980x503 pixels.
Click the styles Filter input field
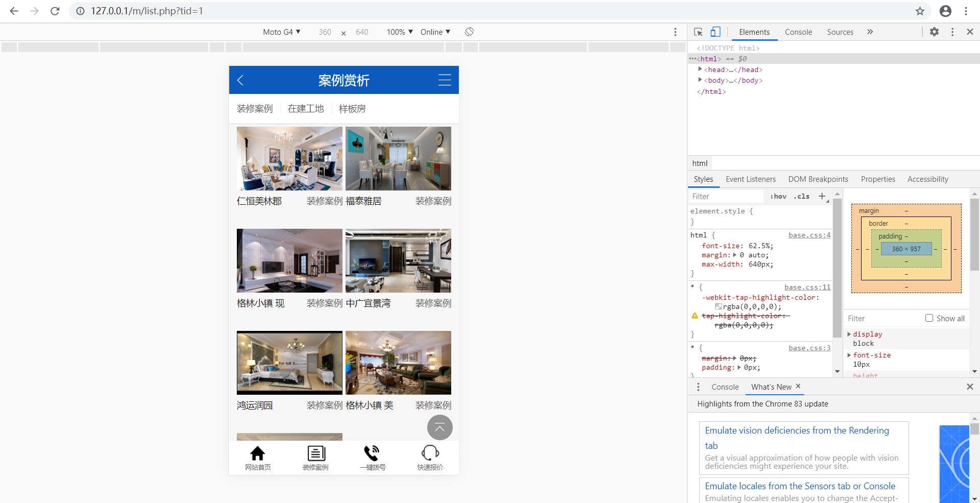point(726,196)
